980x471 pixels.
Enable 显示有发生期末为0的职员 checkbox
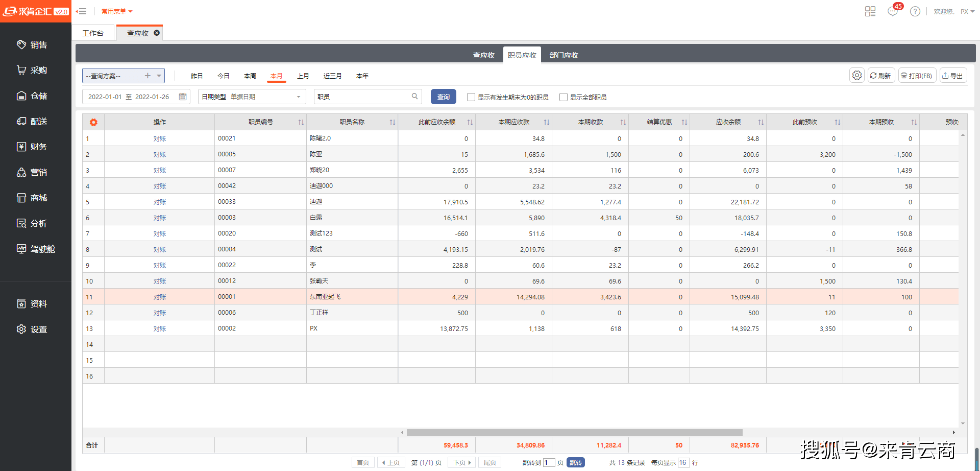coord(471,97)
